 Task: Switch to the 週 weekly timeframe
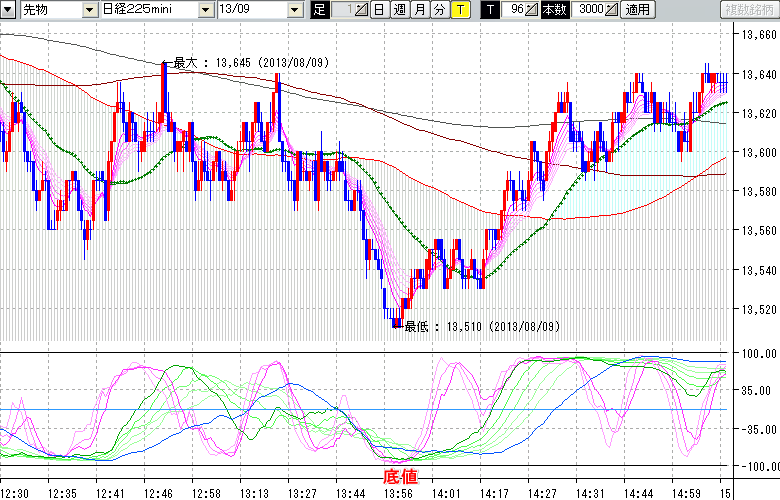(399, 9)
